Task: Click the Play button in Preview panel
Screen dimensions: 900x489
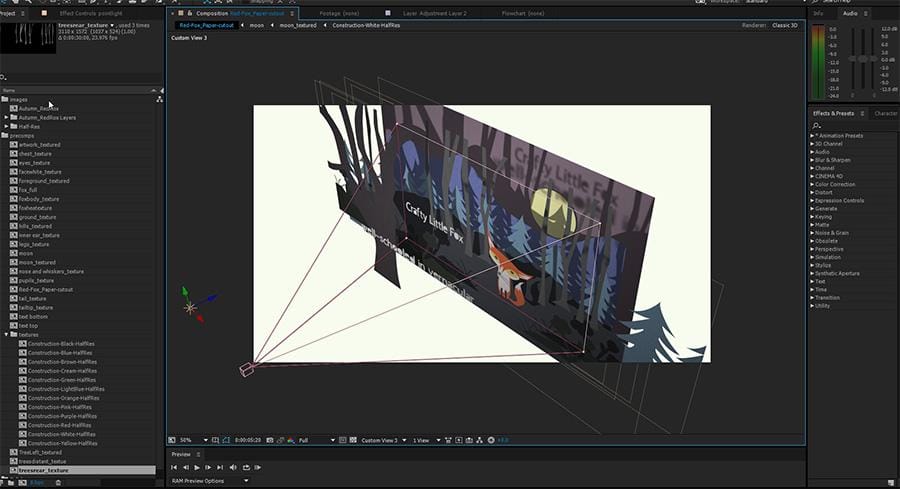Action: click(x=197, y=468)
